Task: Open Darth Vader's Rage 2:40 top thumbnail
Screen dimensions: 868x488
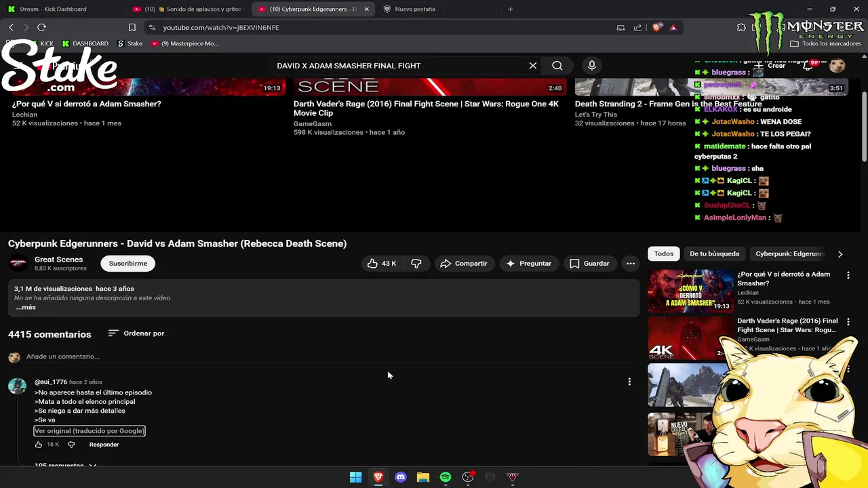Action: click(x=430, y=87)
